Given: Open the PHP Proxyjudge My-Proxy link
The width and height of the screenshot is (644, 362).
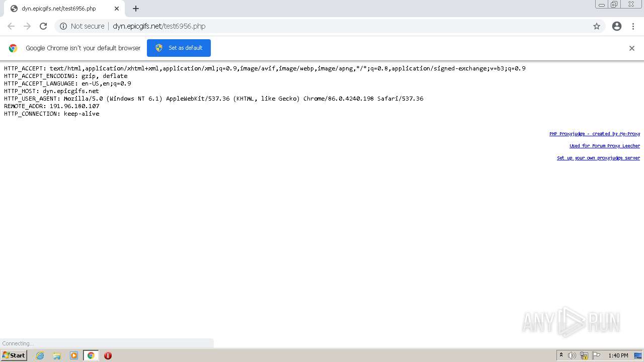Looking at the screenshot, I should coord(595,134).
